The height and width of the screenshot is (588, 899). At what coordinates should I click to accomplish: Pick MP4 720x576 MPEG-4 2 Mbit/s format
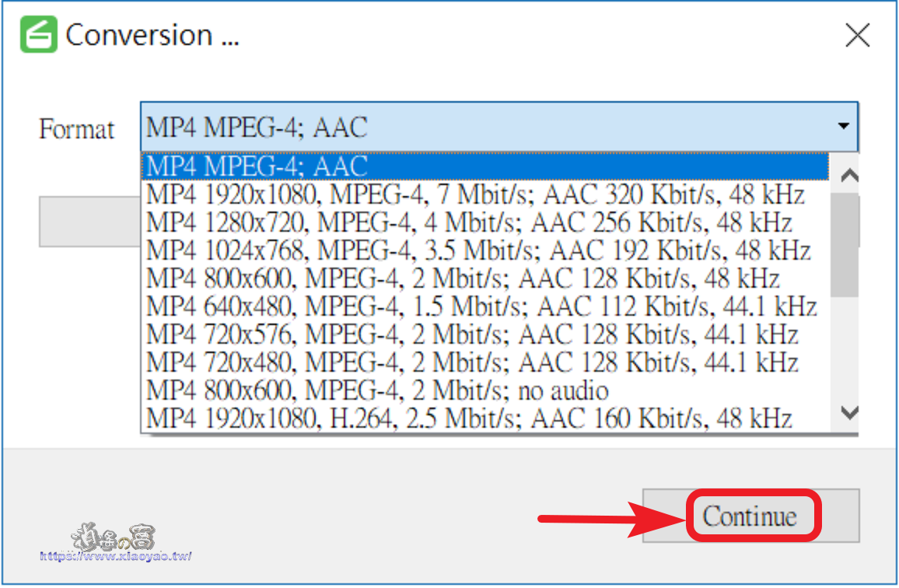485,334
